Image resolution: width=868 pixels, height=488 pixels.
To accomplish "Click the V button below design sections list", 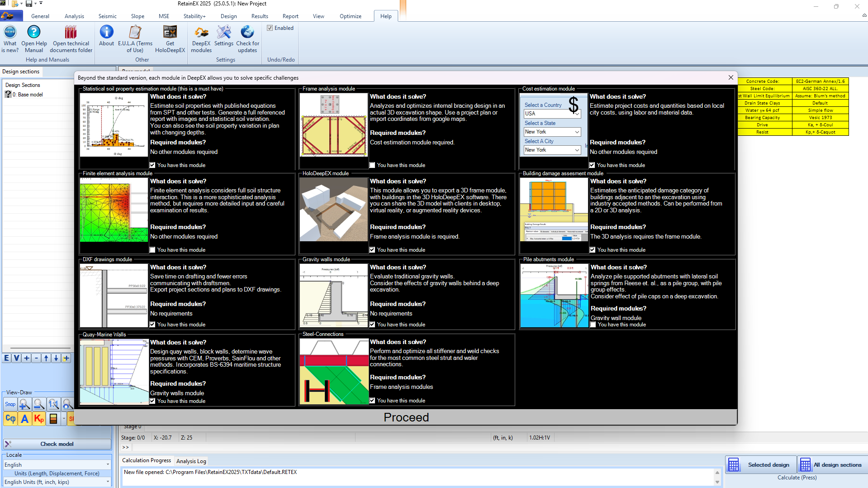I will click(x=16, y=358).
